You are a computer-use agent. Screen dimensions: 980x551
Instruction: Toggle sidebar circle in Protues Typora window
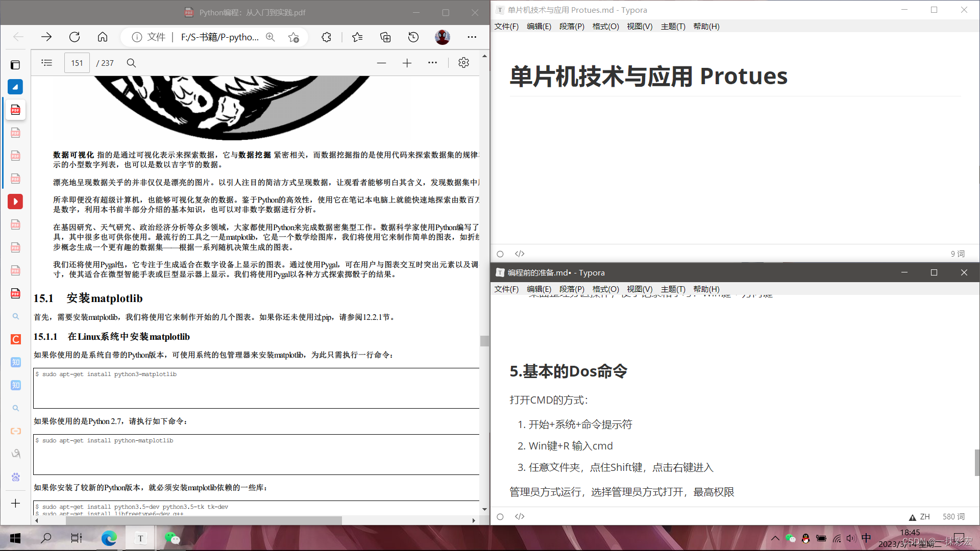coord(500,254)
